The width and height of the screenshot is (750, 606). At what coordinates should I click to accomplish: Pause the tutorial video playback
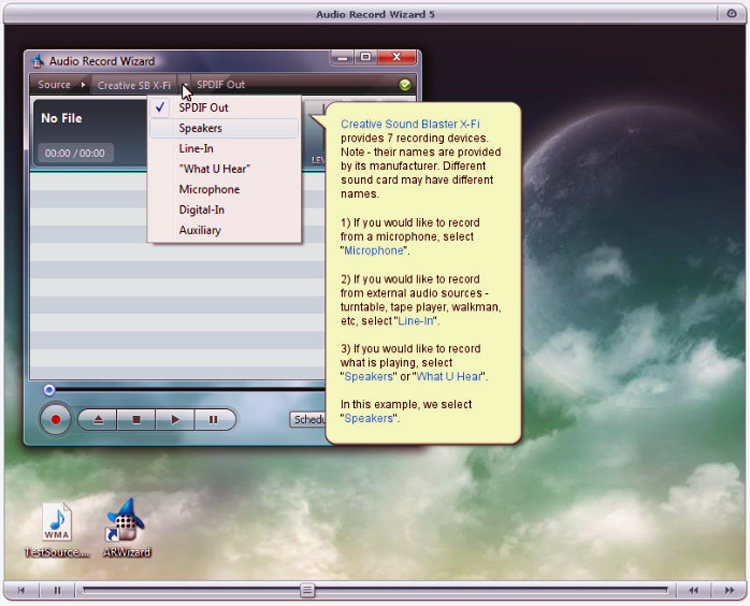pos(57,590)
